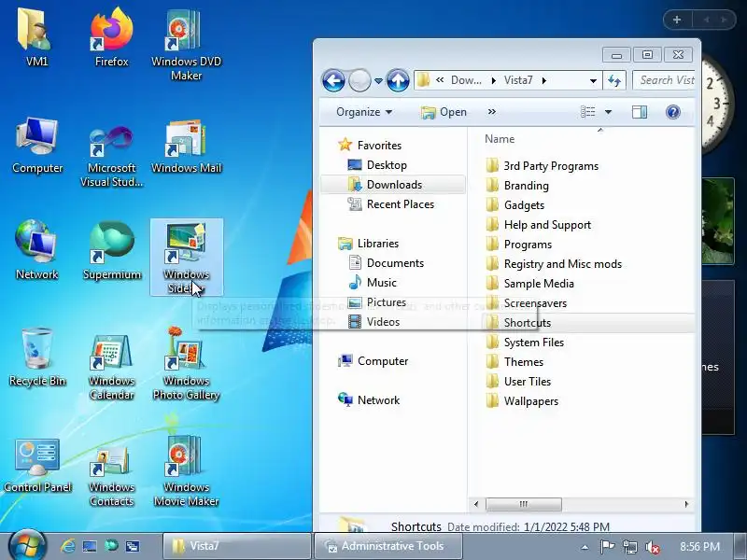Launch Supermium browser shortcut
This screenshot has height=560, width=747.
(111, 249)
